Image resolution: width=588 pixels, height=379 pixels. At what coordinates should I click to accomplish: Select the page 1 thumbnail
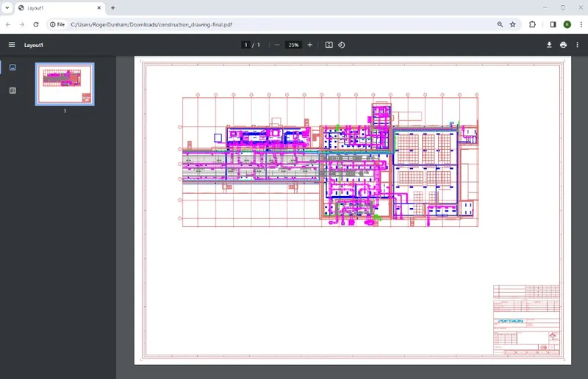pos(65,84)
